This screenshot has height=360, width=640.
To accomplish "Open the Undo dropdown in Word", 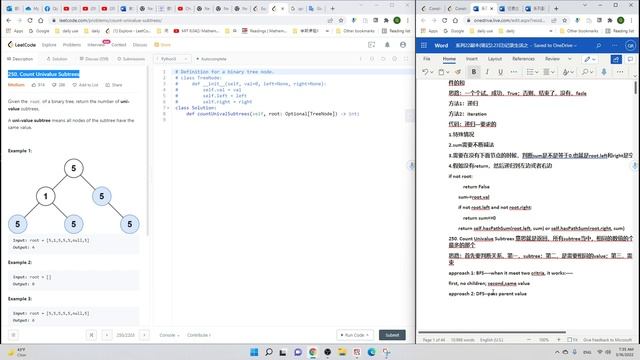I will 431,72.
